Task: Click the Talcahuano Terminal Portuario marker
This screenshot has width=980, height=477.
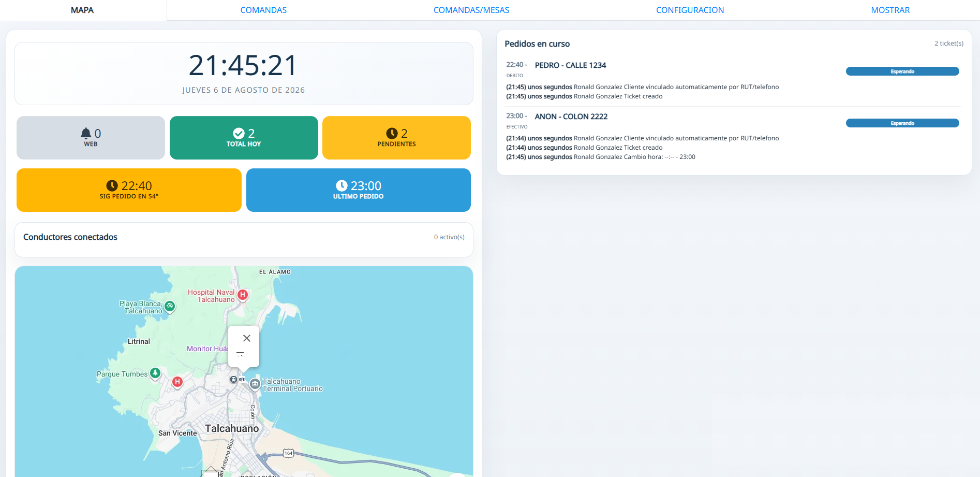Action: click(x=255, y=384)
